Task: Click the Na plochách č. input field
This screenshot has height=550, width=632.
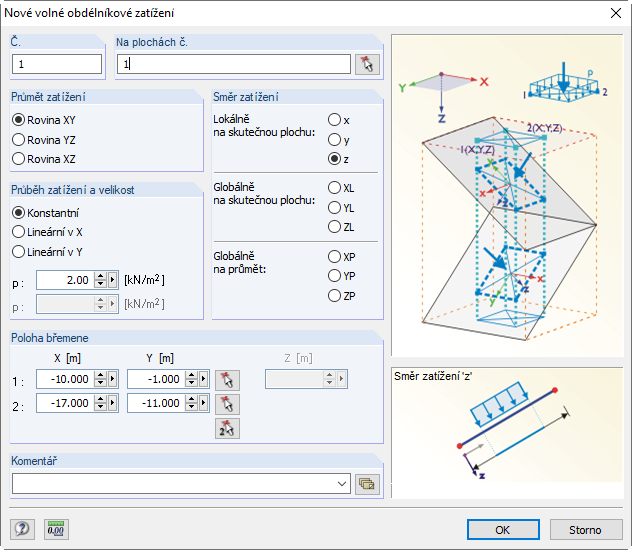Action: [234, 64]
